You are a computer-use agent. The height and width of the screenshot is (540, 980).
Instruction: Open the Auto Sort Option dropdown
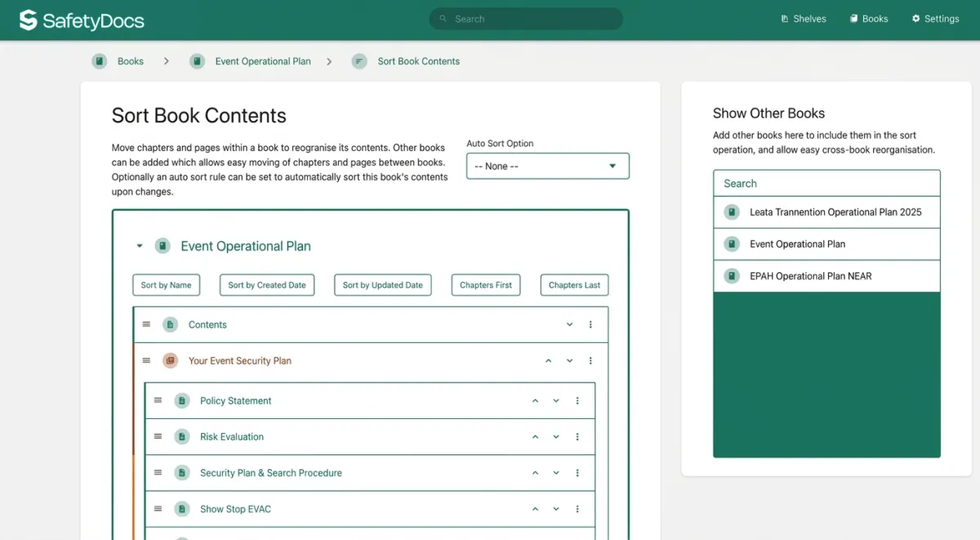pos(548,166)
